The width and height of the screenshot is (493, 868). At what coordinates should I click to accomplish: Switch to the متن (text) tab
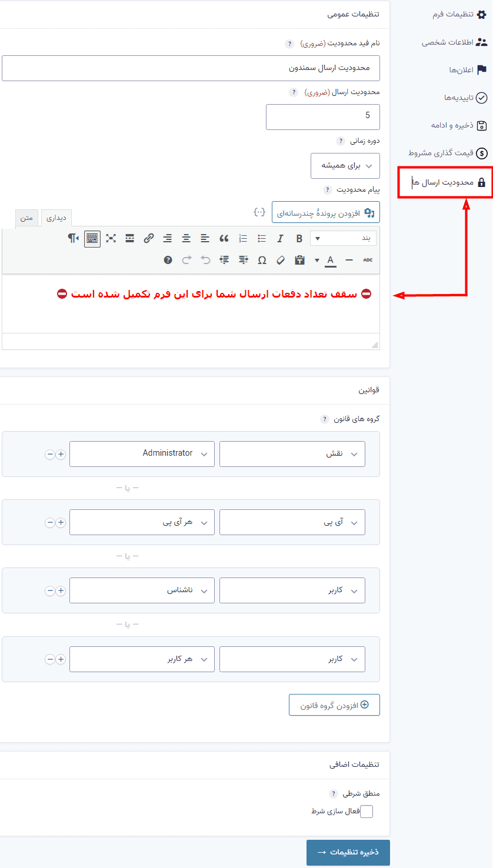(27, 218)
